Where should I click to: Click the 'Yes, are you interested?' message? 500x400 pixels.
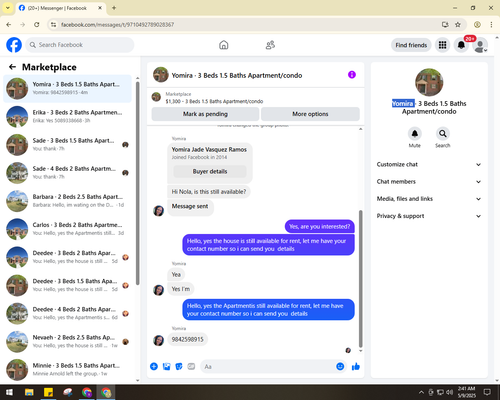point(319,226)
